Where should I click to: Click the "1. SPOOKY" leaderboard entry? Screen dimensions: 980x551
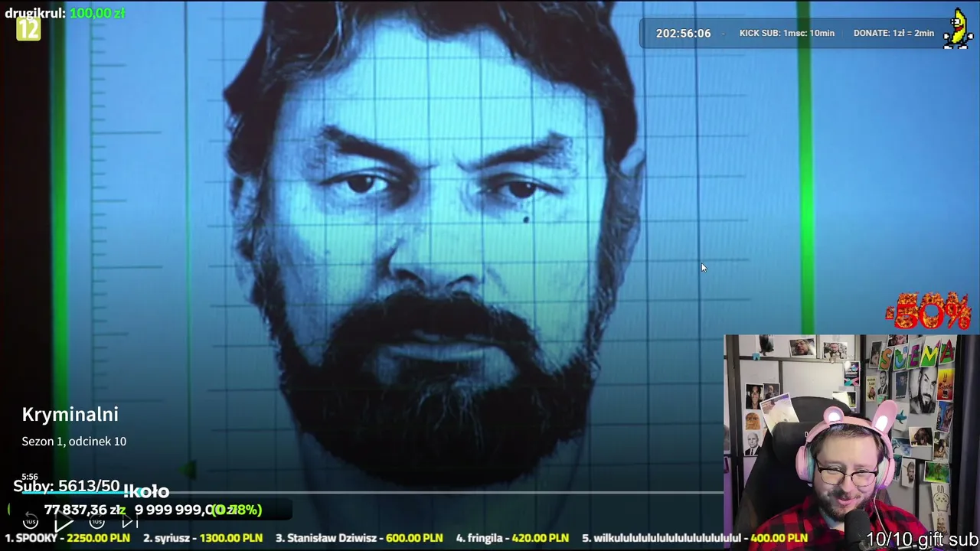(67, 538)
